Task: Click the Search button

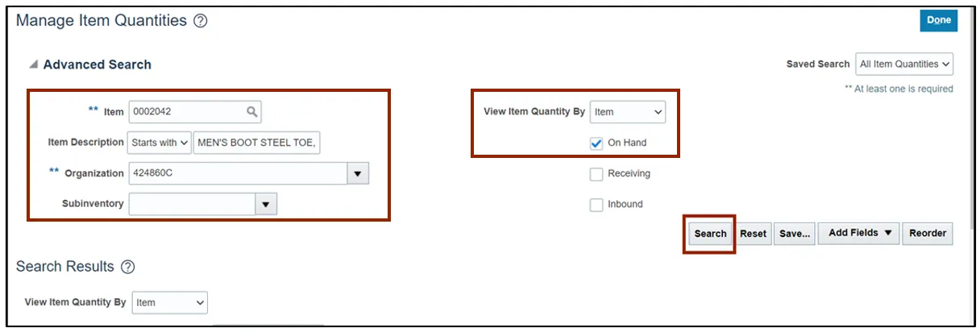Action: pos(710,234)
